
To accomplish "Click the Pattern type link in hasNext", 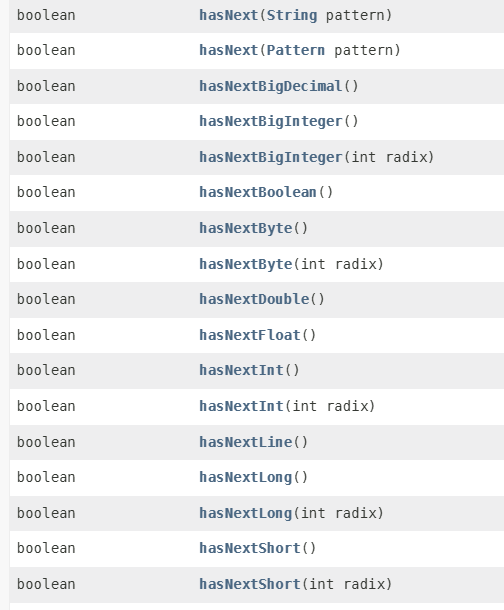I will [x=296, y=50].
